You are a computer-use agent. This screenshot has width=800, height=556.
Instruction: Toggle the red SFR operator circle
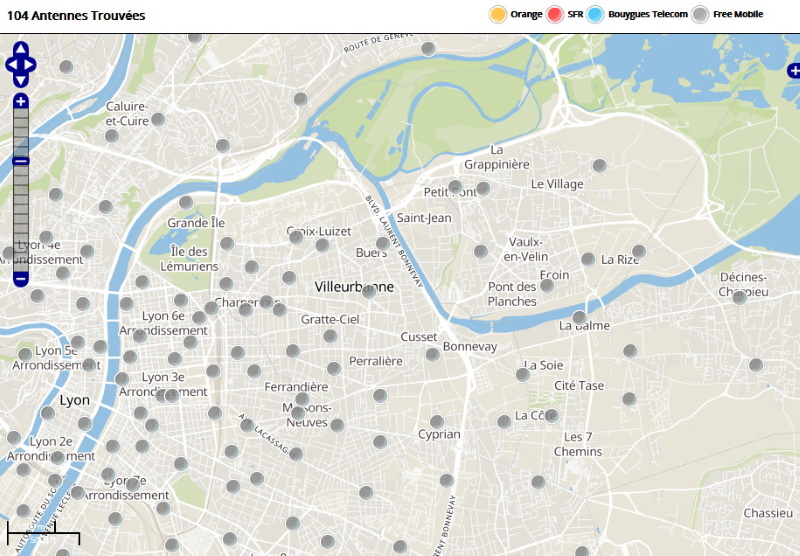coord(555,14)
